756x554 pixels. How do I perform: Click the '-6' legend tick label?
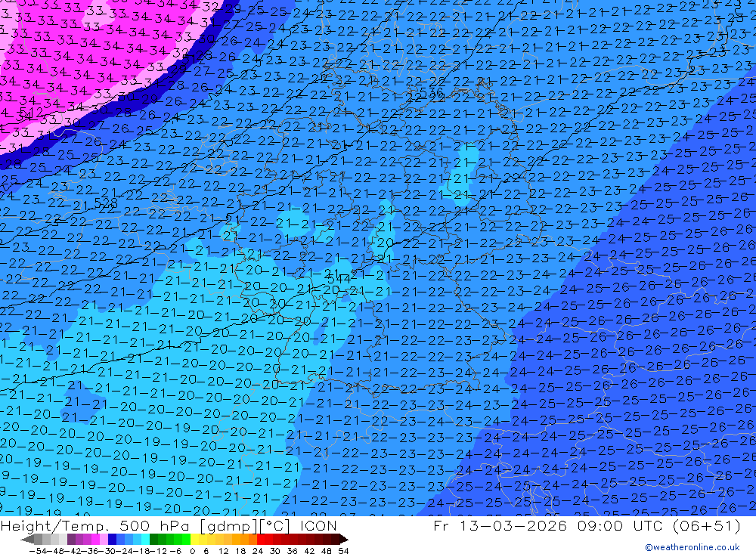175,551
